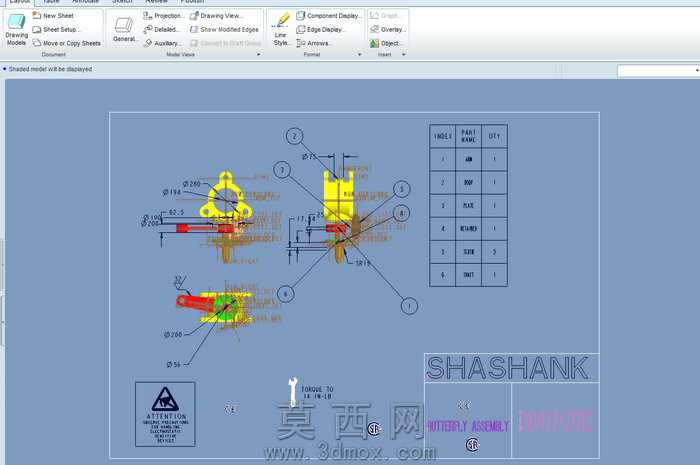Select balloon number 2 in the drawing
This screenshot has height=465, width=700.
(294, 136)
